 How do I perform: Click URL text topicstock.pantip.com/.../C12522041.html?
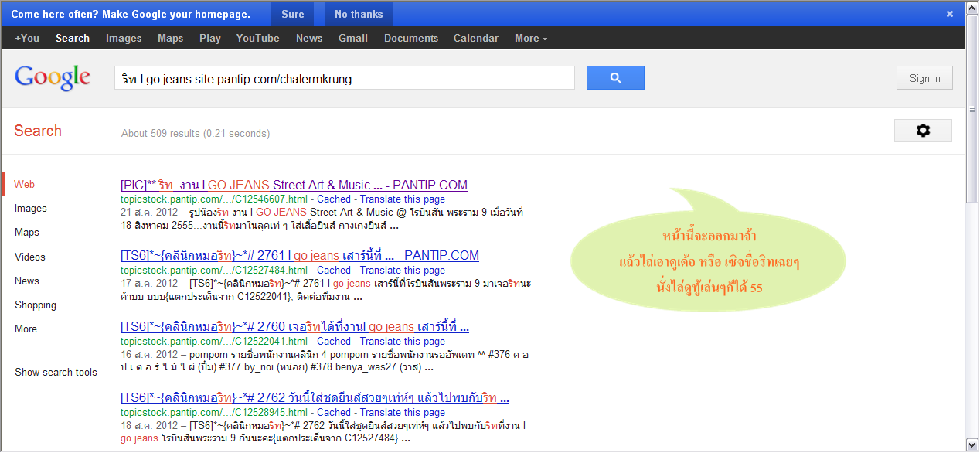pos(213,341)
